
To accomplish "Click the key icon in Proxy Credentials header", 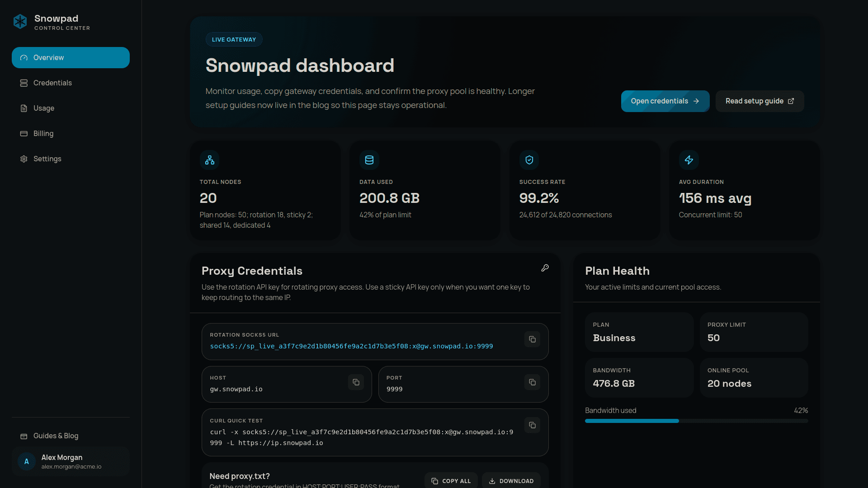I will (x=545, y=268).
